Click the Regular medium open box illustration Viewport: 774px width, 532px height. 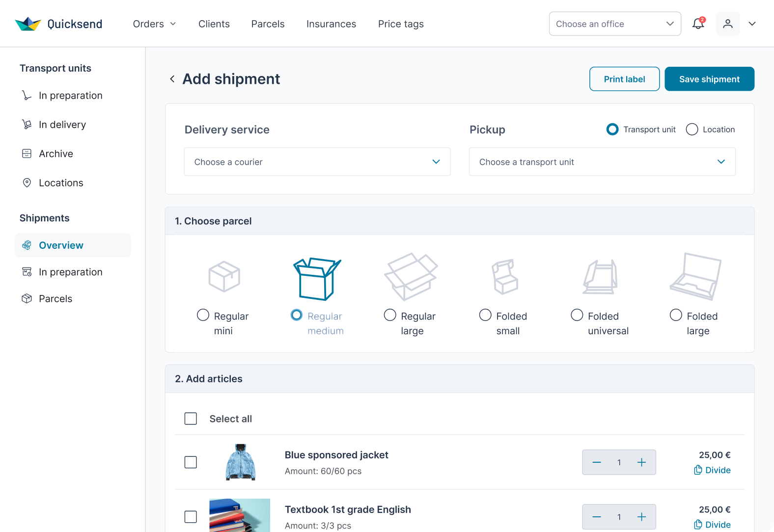[317, 278]
